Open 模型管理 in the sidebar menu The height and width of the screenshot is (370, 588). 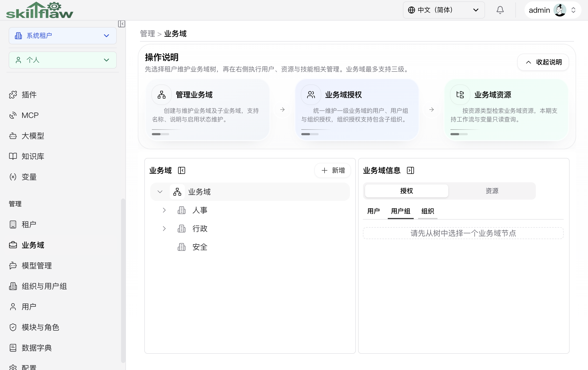click(x=37, y=266)
